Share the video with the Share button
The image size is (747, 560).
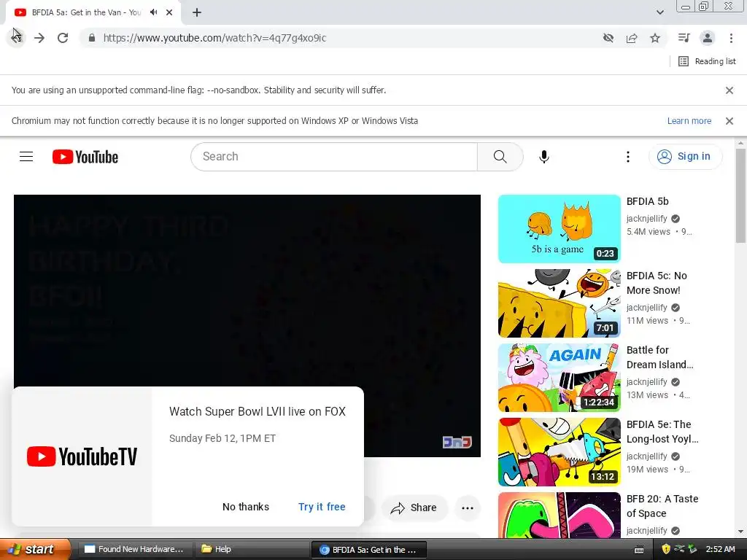click(x=414, y=507)
